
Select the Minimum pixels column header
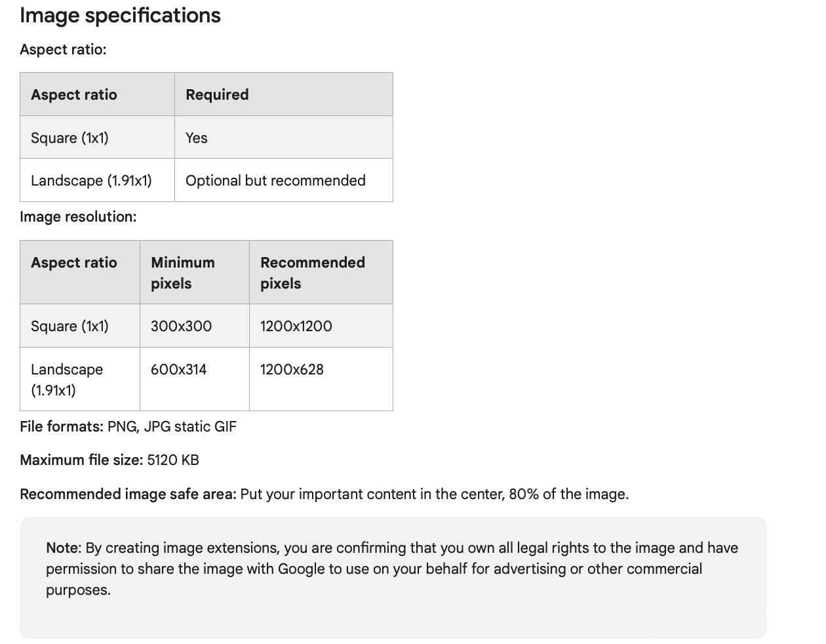click(x=183, y=272)
